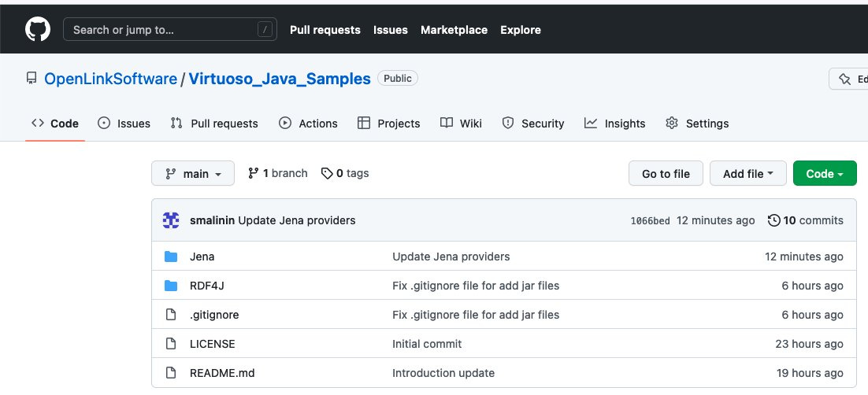The image size is (868, 395).
Task: Go to the Settings tab
Action: point(697,124)
